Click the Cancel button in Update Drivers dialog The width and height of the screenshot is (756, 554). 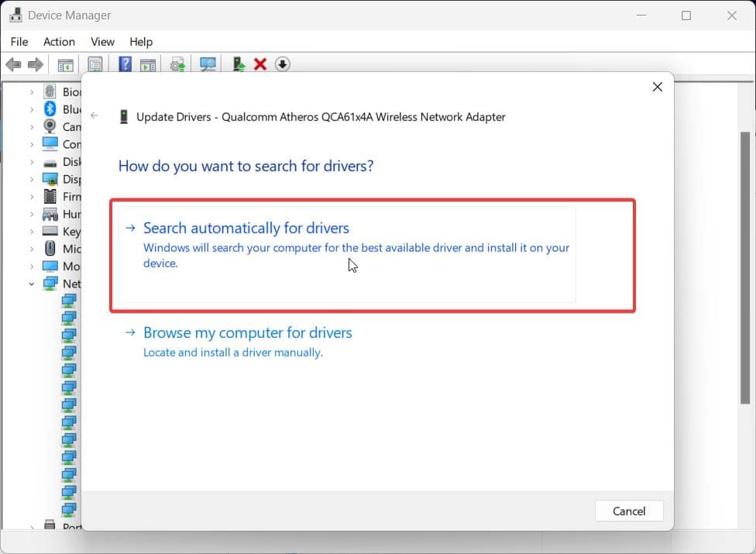tap(629, 511)
